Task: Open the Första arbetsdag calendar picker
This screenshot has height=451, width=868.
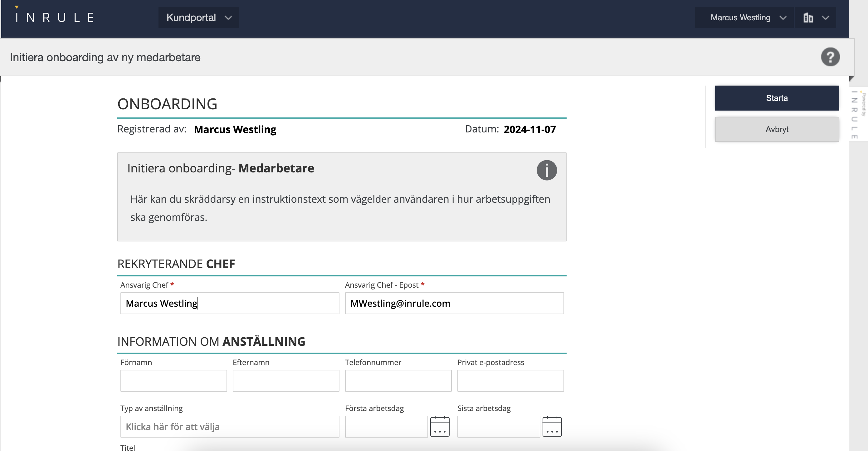Action: [439, 426]
